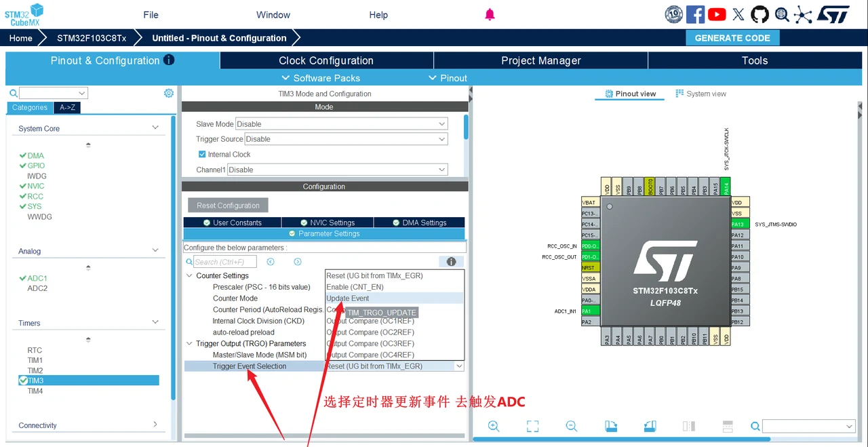Image resolution: width=868 pixels, height=447 pixels.
Task: Toggle the Internal Clock checkbox
Action: tap(202, 154)
